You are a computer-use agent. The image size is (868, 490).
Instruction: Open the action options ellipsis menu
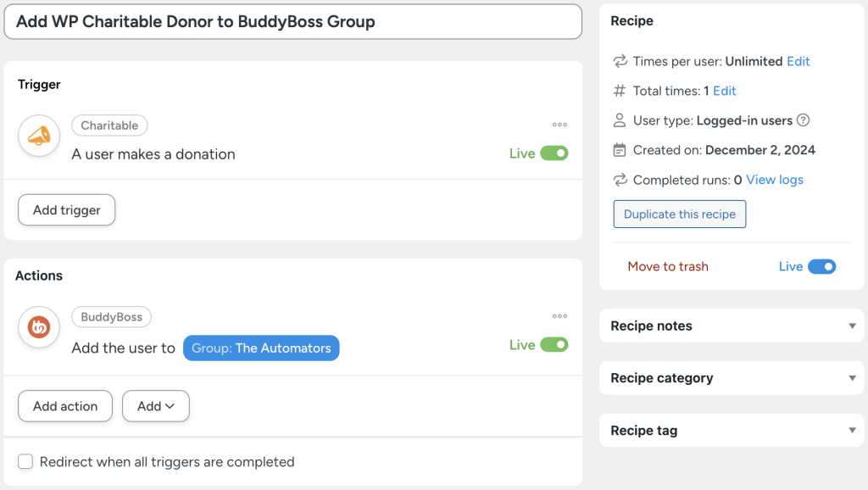(559, 315)
